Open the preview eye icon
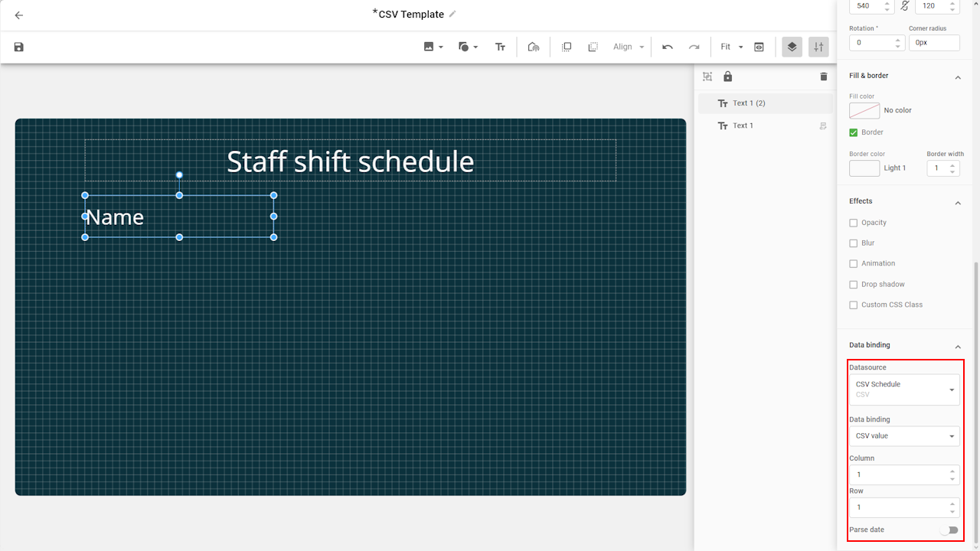Image resolution: width=980 pixels, height=551 pixels. tap(759, 47)
